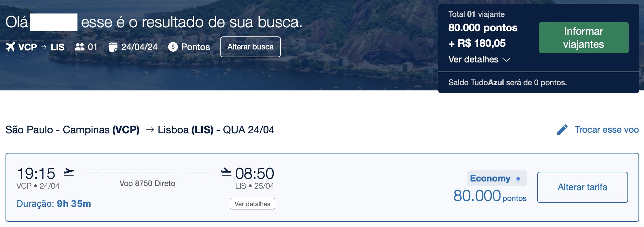Click the dollar coin icon near Pontos
Image resolution: width=644 pixels, height=227 pixels.
click(x=173, y=47)
